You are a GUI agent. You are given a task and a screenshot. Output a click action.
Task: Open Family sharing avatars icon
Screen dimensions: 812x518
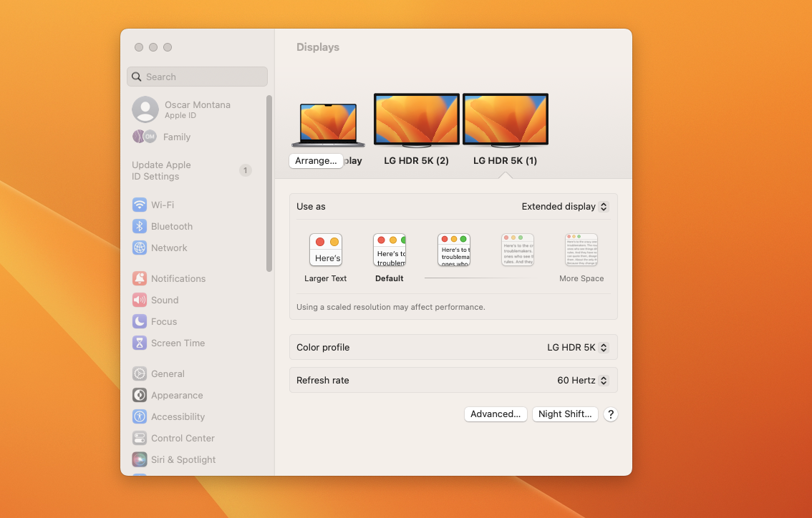point(145,137)
